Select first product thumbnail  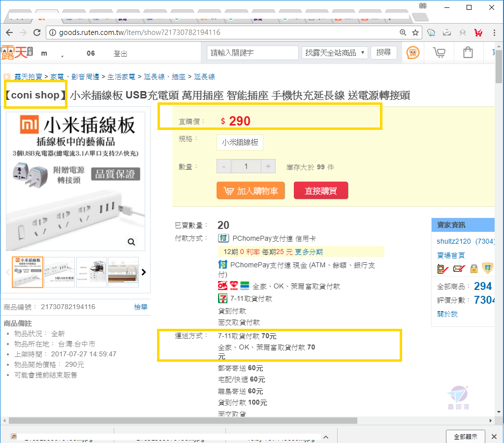pyautogui.click(x=28, y=272)
